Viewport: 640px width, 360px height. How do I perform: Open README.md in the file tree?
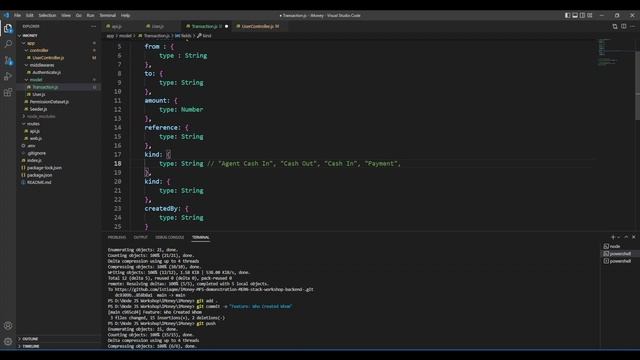39,182
